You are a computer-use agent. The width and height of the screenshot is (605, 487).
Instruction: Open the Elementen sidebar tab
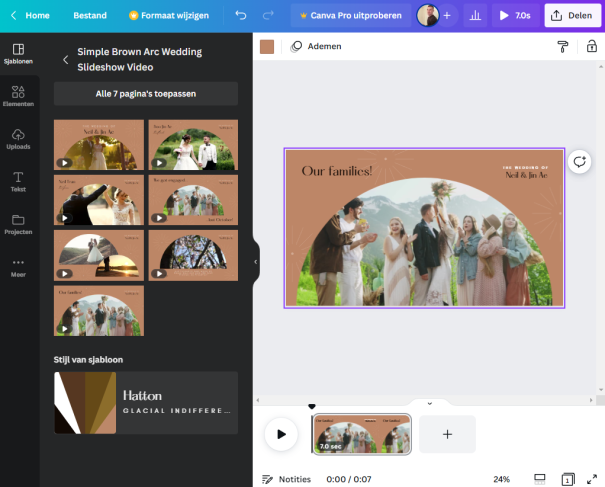[x=18, y=96]
